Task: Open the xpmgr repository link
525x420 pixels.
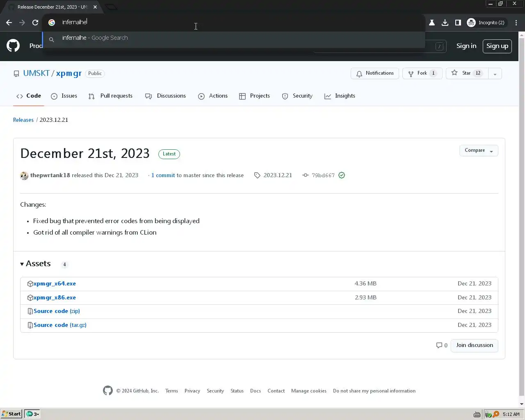Action: (68, 73)
